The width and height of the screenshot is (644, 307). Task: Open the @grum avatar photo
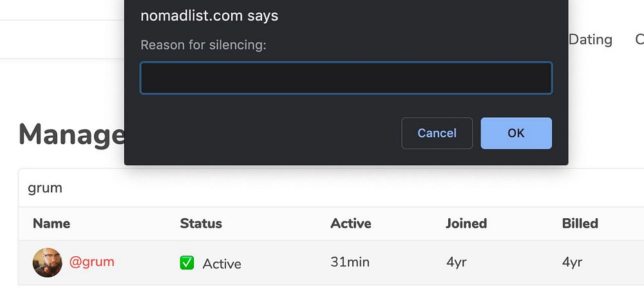pyautogui.click(x=48, y=263)
